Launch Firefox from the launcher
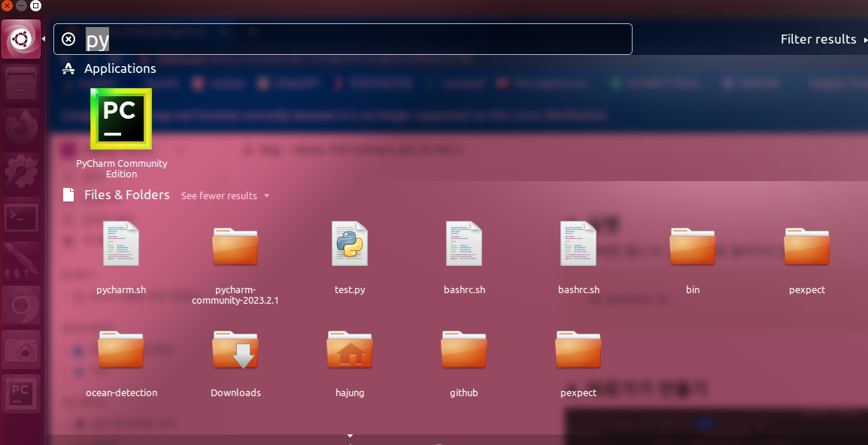This screenshot has height=445, width=868. tap(21, 128)
